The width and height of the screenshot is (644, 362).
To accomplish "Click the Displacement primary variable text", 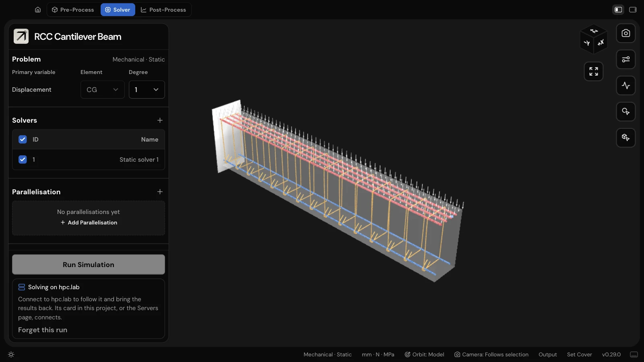I will pos(32,90).
